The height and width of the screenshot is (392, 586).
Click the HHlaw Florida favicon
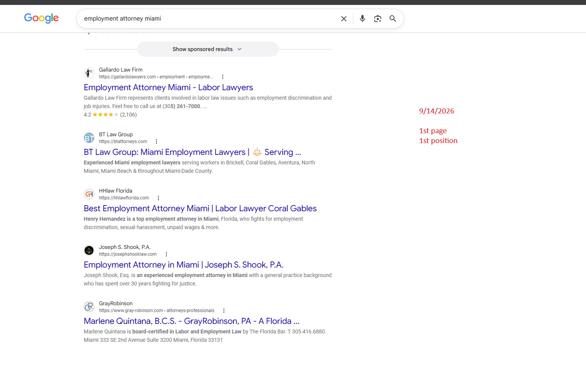(89, 194)
